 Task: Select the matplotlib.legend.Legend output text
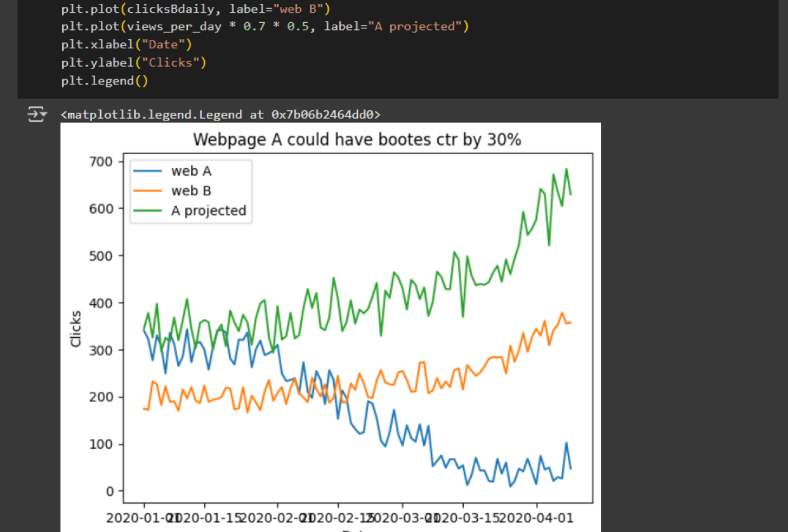tap(221, 115)
